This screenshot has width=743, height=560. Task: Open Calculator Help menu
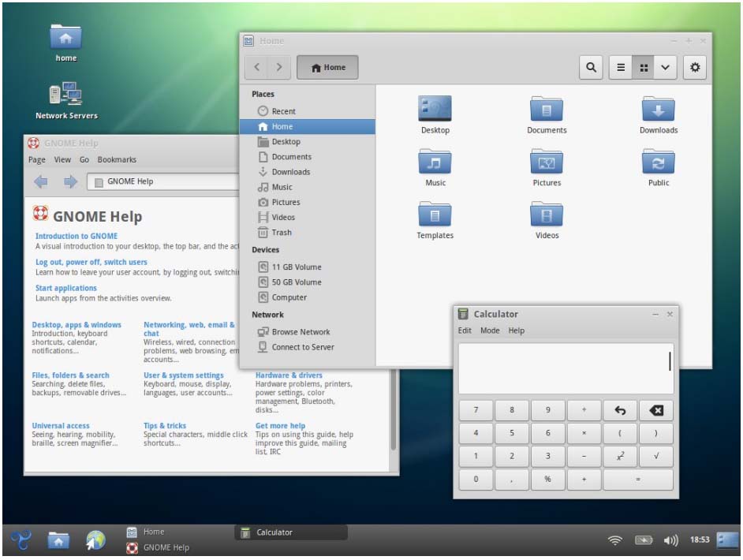click(517, 330)
